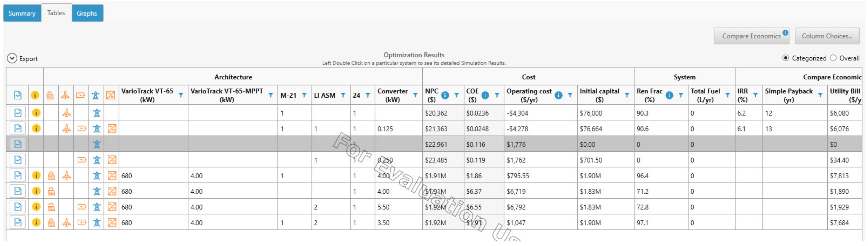
Task: Select the Overall radio button
Action: [x=833, y=58]
